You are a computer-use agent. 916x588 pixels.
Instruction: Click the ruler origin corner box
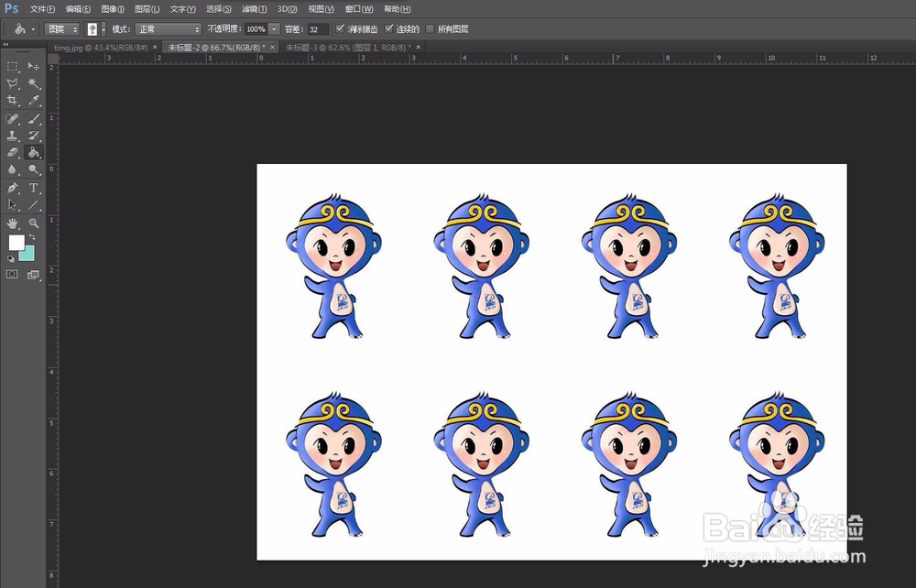coord(52,59)
